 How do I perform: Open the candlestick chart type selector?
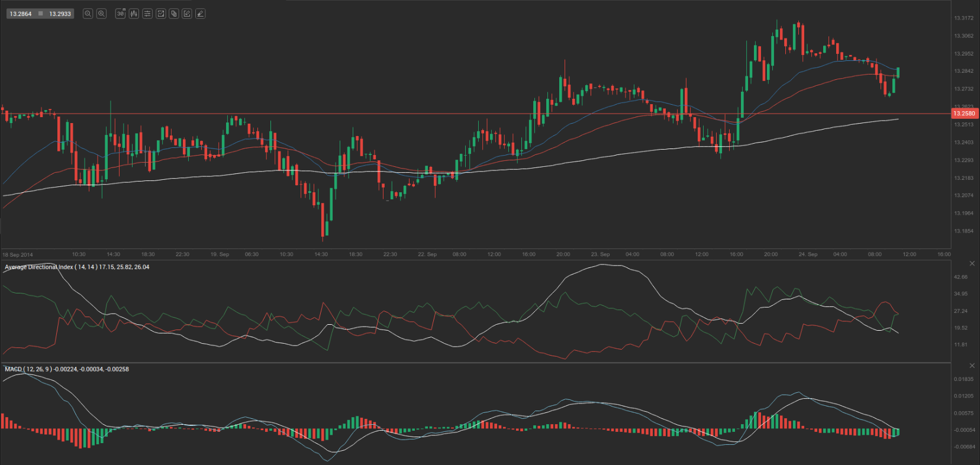[x=134, y=14]
